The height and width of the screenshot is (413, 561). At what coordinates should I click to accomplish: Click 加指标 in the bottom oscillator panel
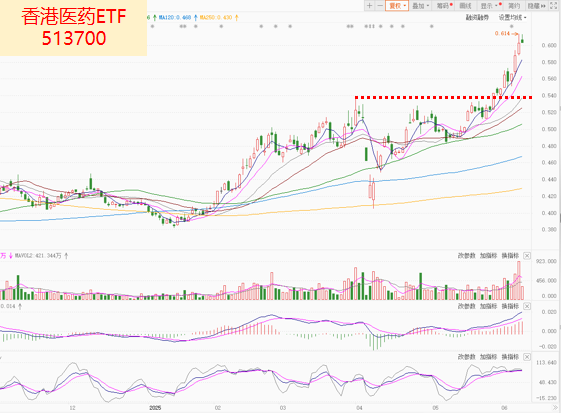[488, 357]
